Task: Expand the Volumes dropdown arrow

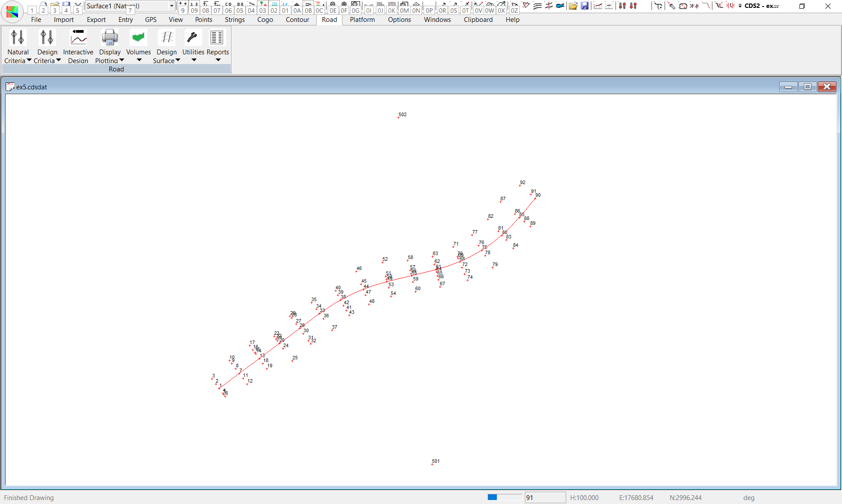Action: [x=139, y=60]
